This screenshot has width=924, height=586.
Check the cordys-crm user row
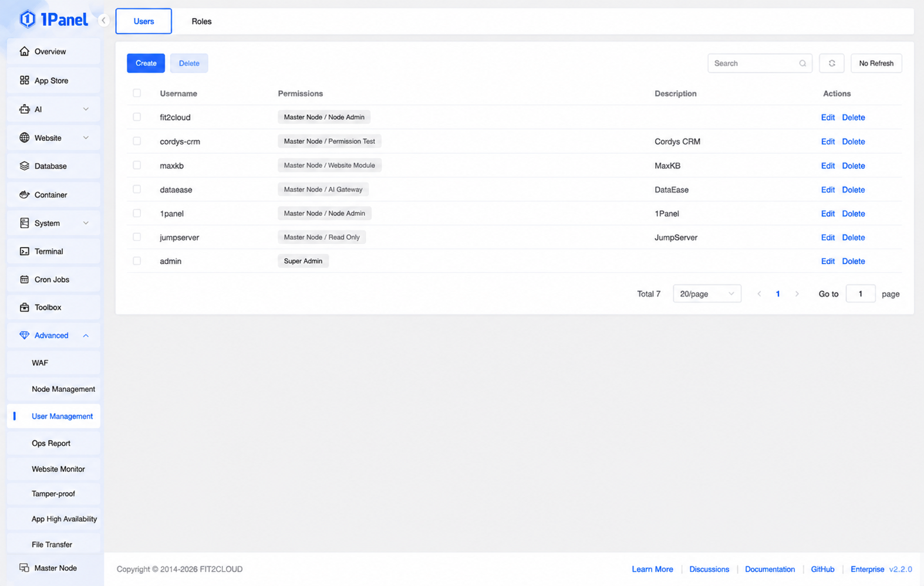137,141
